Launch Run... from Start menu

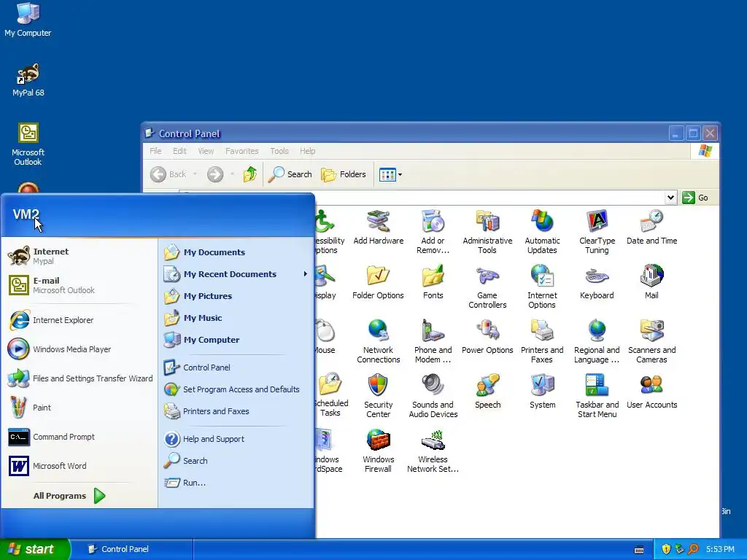point(236,483)
